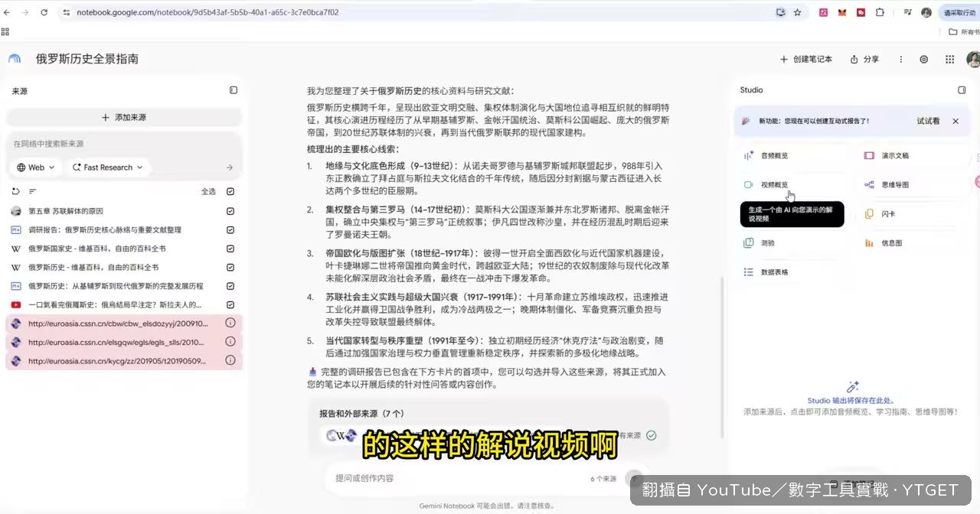Uncheck 一口氣看完俄羅斯史 YouTube source checkbox
Screen dimensions: 980x514
click(x=230, y=304)
